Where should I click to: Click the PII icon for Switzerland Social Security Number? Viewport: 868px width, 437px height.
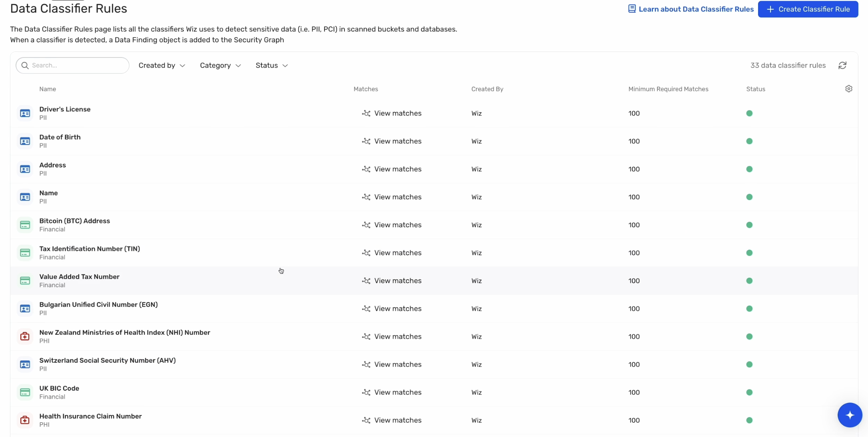click(x=25, y=365)
